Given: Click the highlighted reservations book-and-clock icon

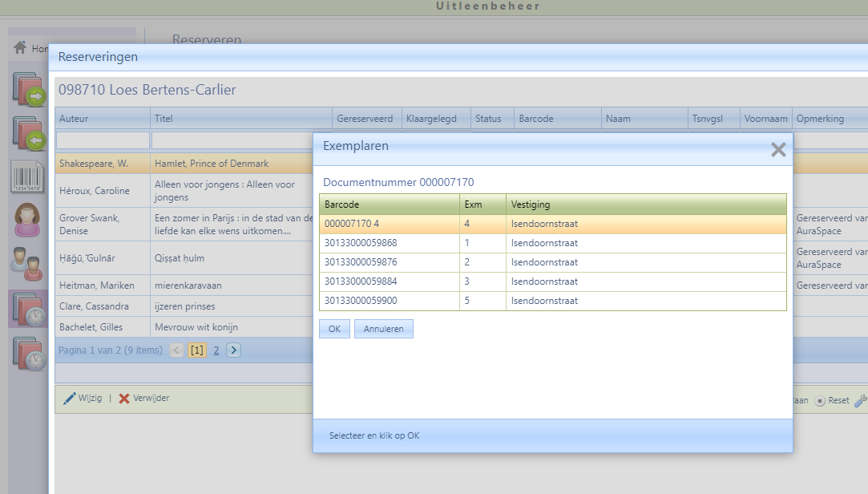Looking at the screenshot, I should tap(28, 308).
